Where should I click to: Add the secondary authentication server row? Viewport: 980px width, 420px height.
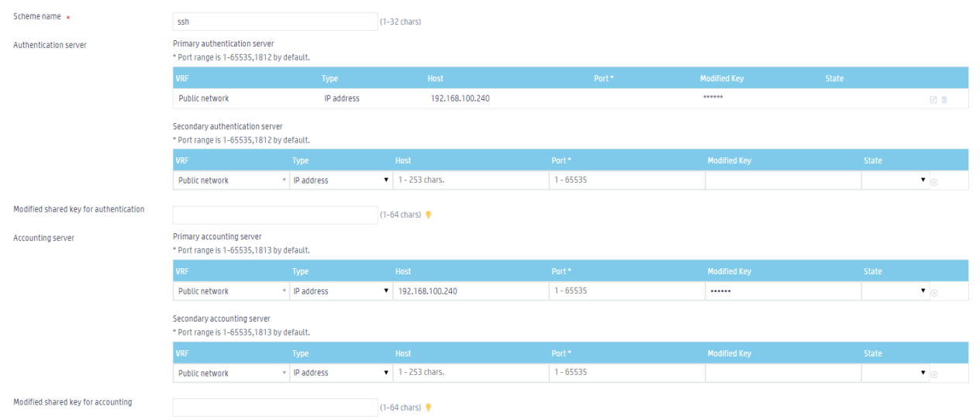coord(934,182)
